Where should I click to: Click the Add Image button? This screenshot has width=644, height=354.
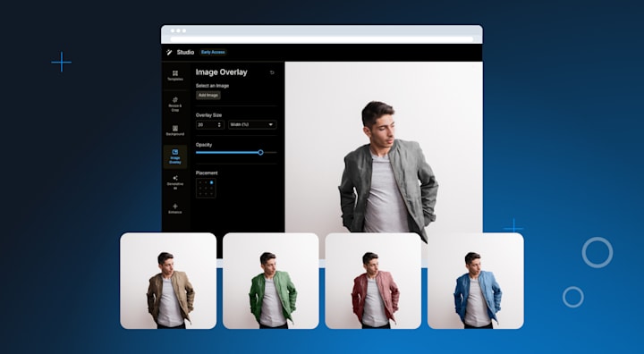[x=208, y=96]
